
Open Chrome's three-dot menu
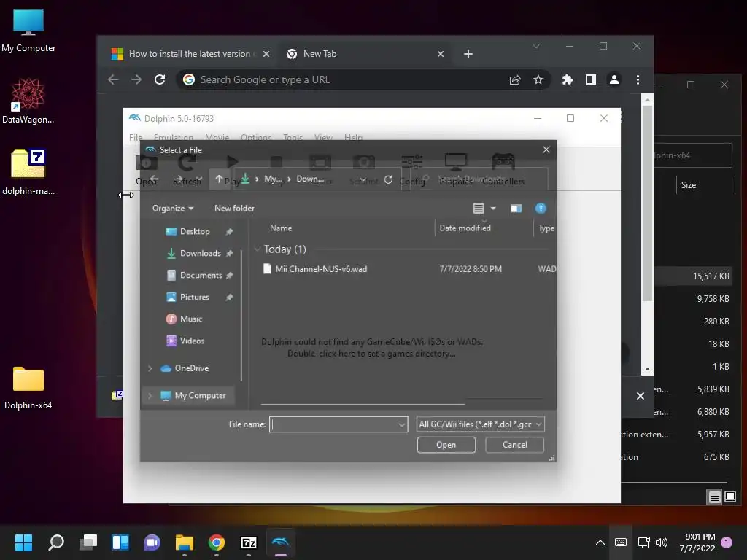tap(638, 79)
